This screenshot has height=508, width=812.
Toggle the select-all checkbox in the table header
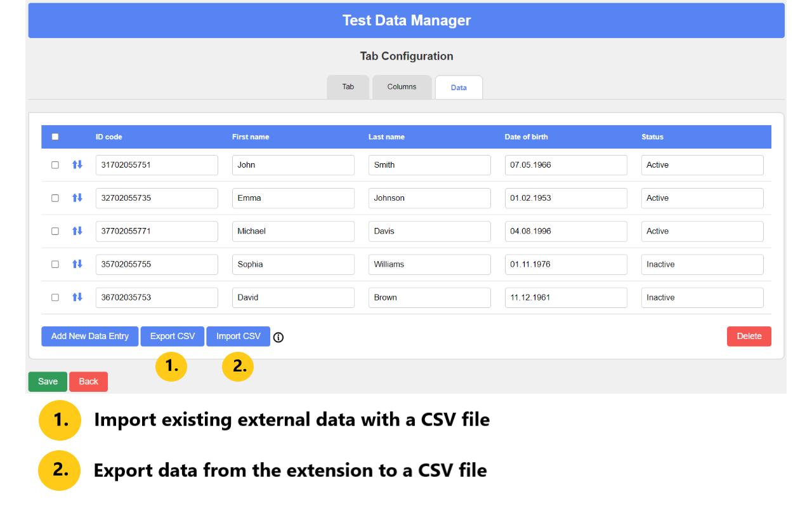pyautogui.click(x=55, y=137)
